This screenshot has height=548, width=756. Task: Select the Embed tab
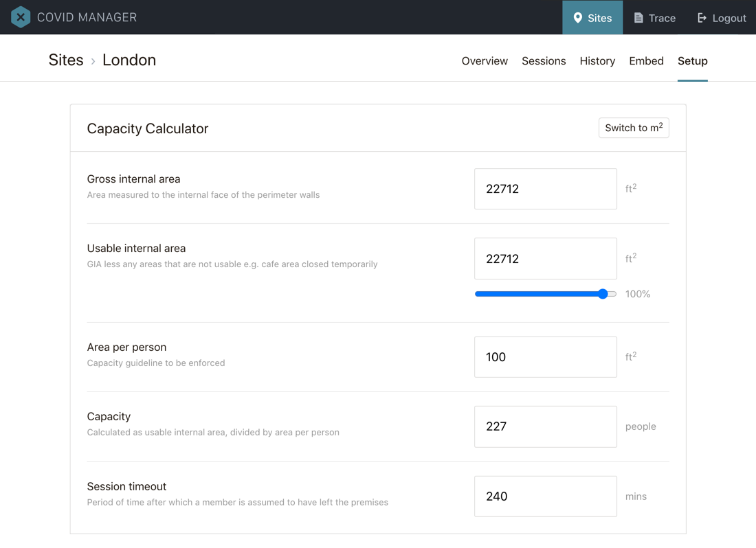click(x=647, y=61)
